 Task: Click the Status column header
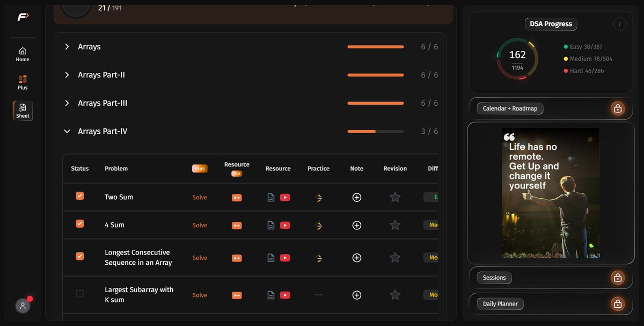tap(80, 168)
